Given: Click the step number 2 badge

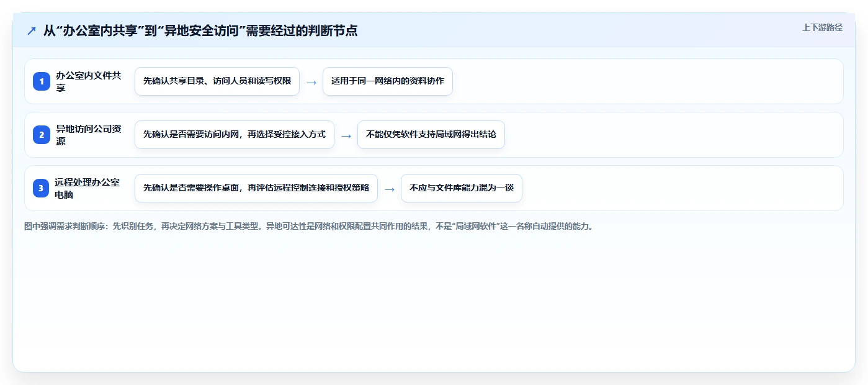Looking at the screenshot, I should point(42,135).
